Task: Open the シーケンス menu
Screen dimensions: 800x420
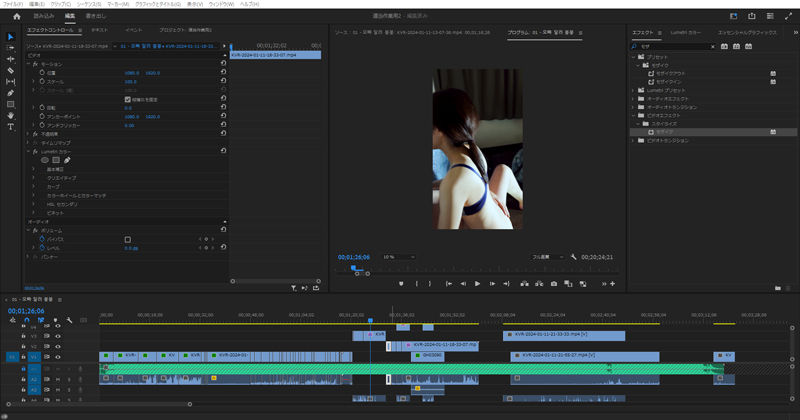Action: (90, 4)
